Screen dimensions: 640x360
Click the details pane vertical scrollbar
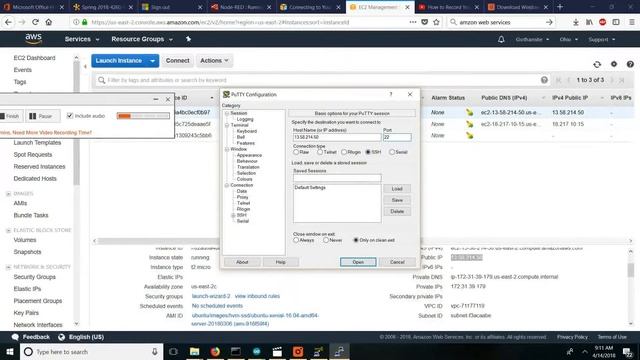point(631,270)
